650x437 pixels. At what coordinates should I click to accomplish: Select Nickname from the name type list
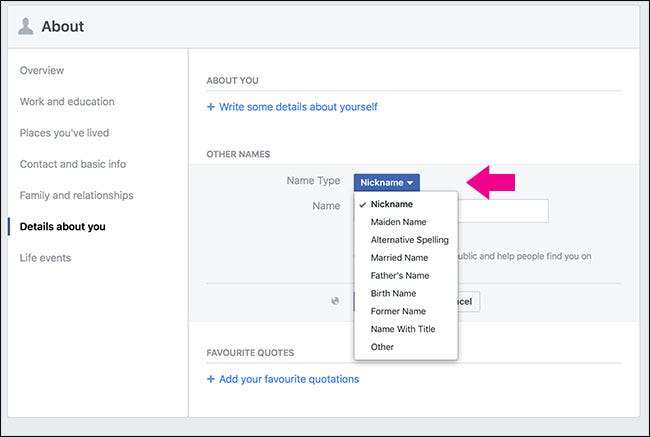click(x=391, y=204)
